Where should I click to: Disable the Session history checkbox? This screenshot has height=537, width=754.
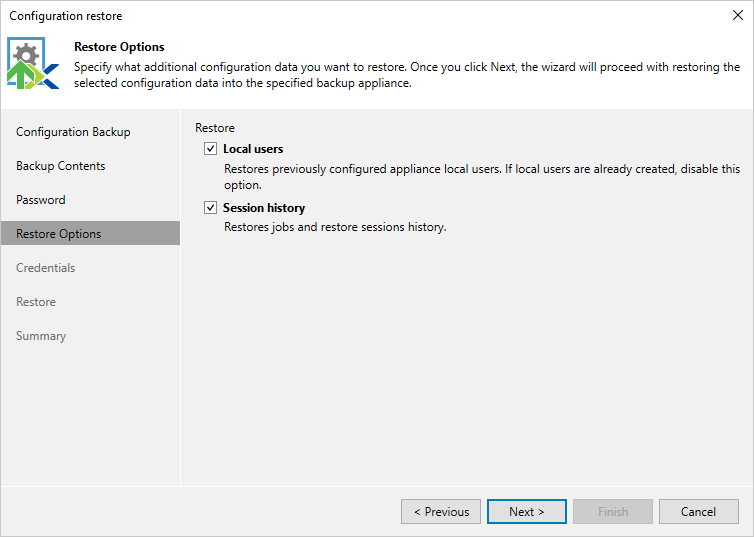coord(210,208)
